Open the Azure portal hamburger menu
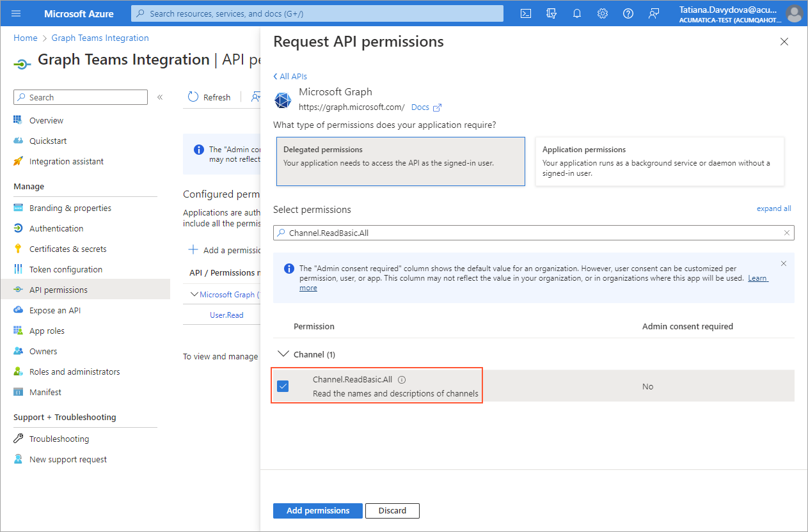The image size is (808, 532). pyautogui.click(x=17, y=13)
